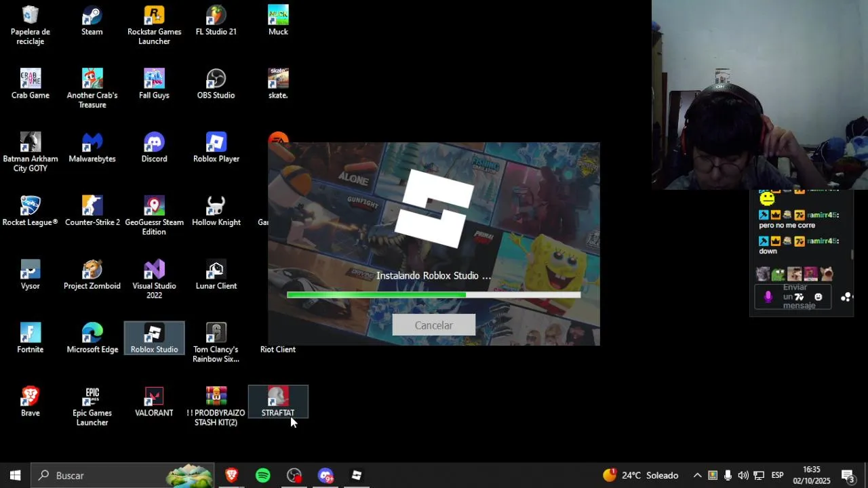Viewport: 868px width, 488px height.
Task: Open the emoji picker in chat box
Action: pos(818,297)
